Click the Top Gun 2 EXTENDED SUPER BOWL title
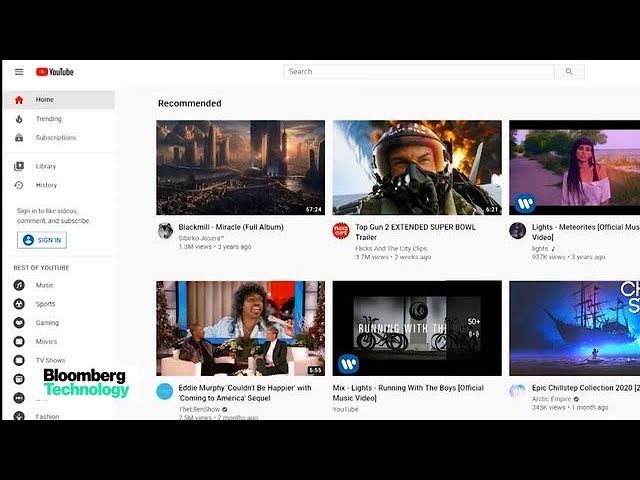Image resolution: width=640 pixels, height=480 pixels. (416, 232)
